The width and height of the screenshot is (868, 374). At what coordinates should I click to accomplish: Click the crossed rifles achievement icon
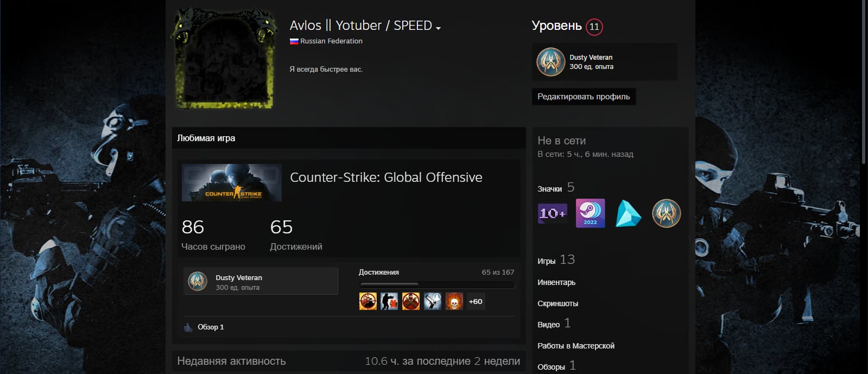411,301
